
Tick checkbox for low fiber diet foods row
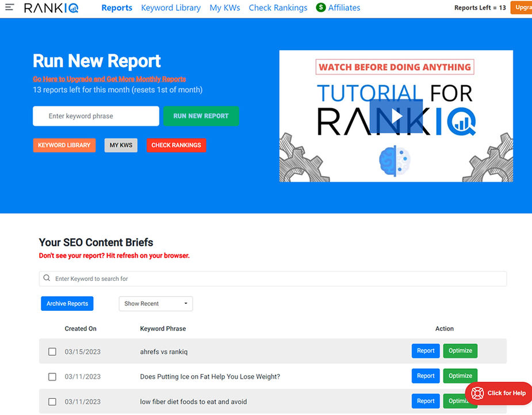coord(52,402)
